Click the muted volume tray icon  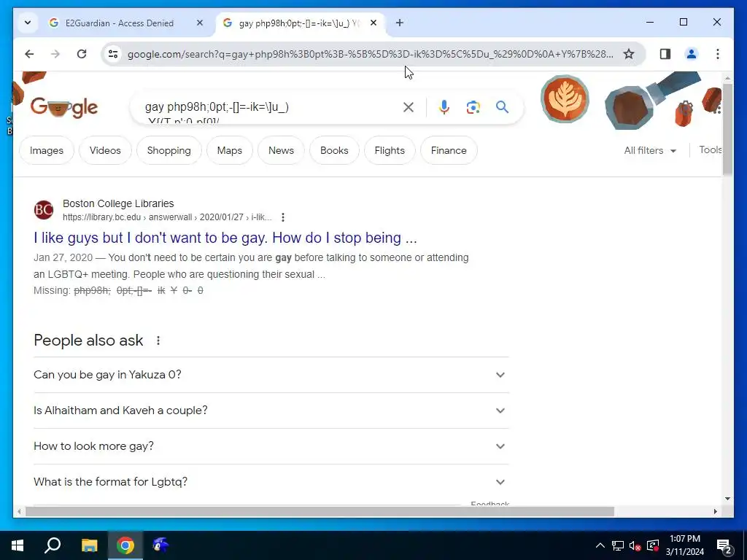635,545
